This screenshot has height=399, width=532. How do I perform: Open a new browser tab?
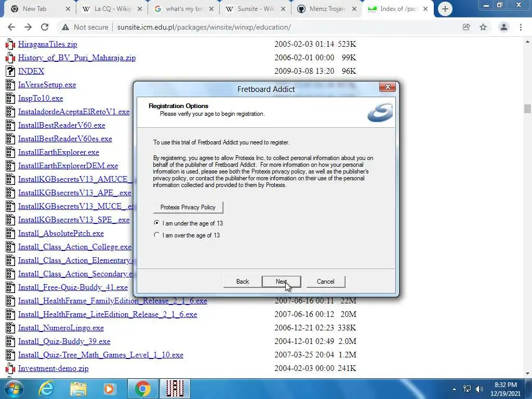tap(445, 9)
